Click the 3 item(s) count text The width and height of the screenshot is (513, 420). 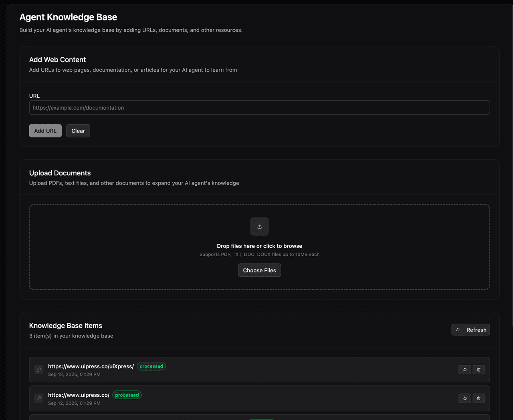71,336
